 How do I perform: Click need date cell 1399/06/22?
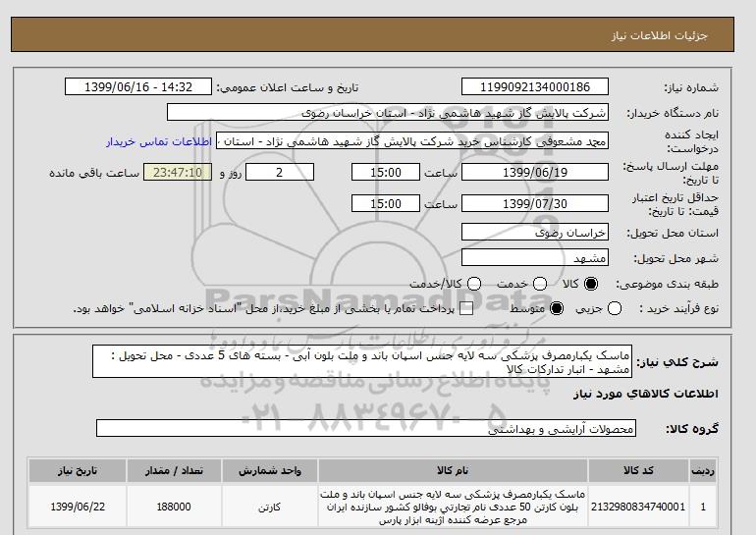pyautogui.click(x=78, y=507)
